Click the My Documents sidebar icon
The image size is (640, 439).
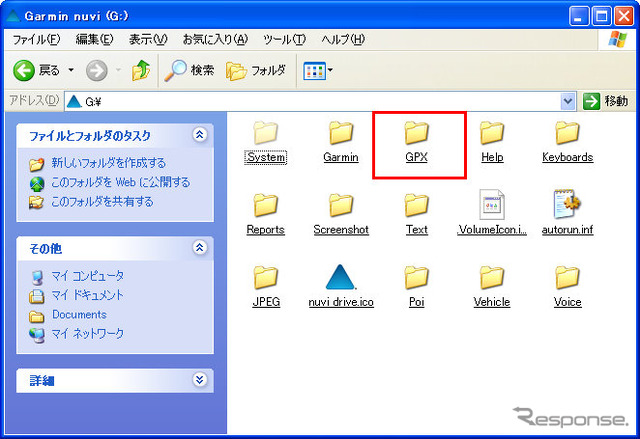(37, 296)
